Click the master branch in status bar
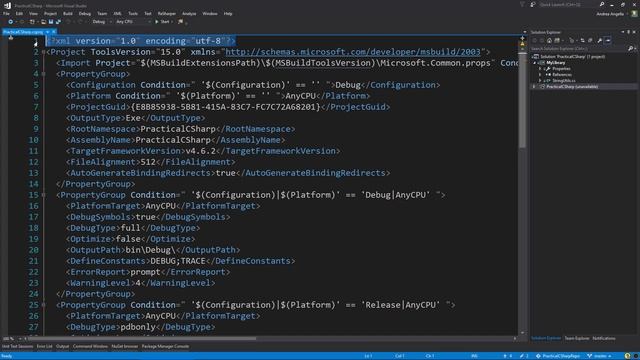Viewport: 640px width, 360px height. (600, 356)
